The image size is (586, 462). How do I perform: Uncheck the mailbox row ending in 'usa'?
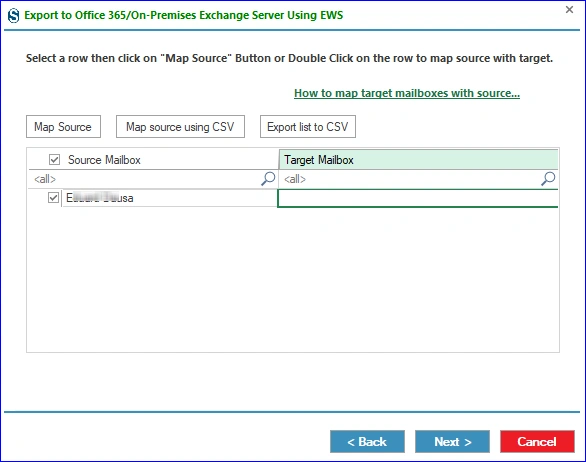pyautogui.click(x=53, y=197)
